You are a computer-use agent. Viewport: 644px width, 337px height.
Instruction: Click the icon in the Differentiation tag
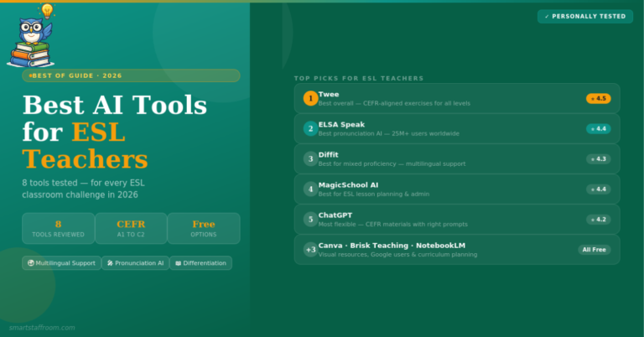point(179,263)
